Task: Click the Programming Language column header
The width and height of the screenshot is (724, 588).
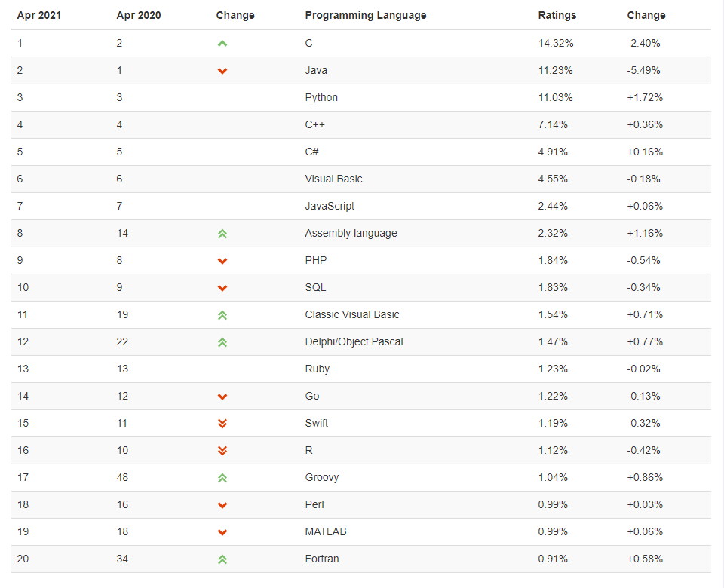Action: pos(366,16)
